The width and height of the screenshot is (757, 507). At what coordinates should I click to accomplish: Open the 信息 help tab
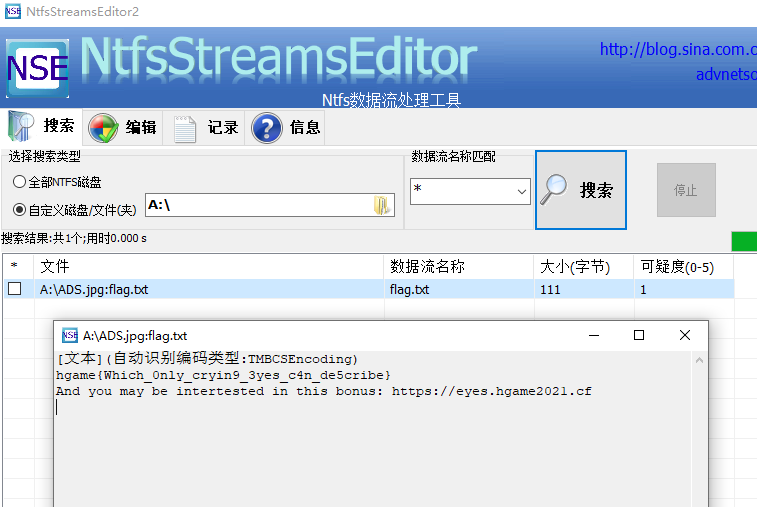tap(285, 127)
